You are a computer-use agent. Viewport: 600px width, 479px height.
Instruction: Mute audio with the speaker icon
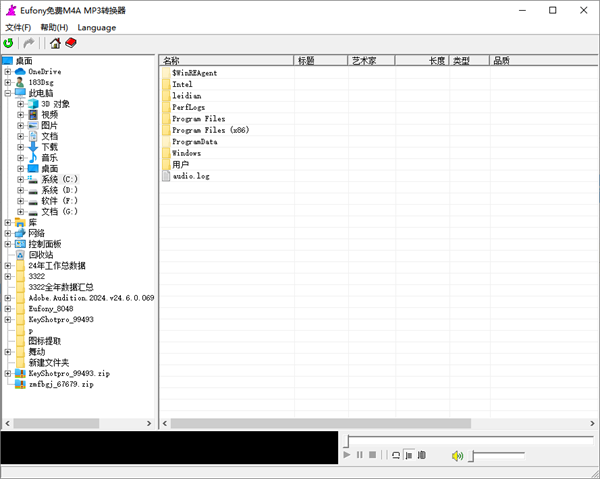tap(457, 456)
